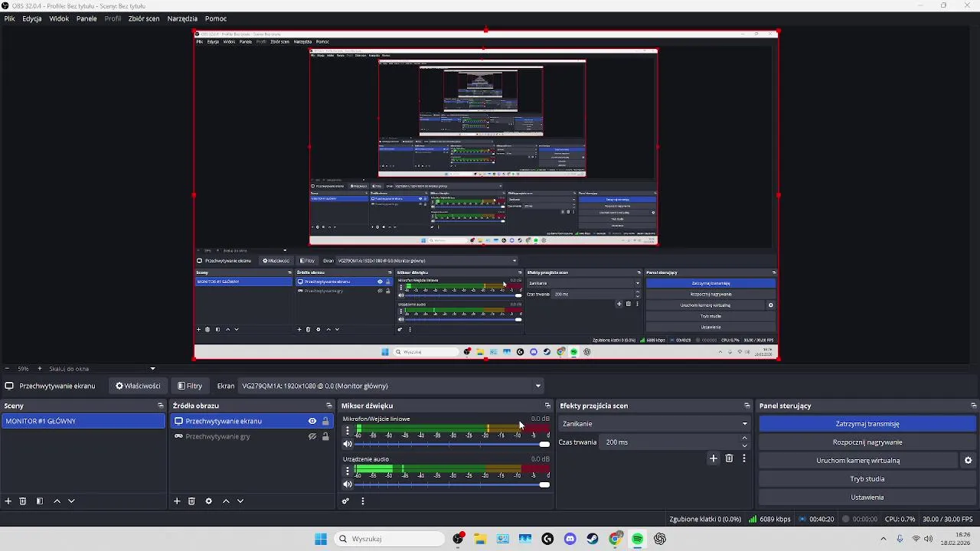The width and height of the screenshot is (980, 551).
Task: Open Ekran monitor selection dropdown
Action: click(392, 386)
